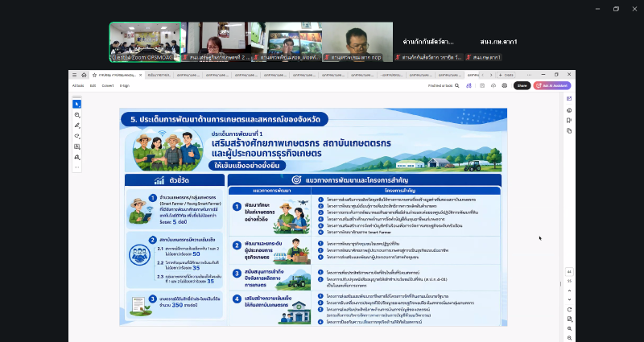This screenshot has height=342, width=644.
Task: Switch to the third document tab
Action: 188,75
